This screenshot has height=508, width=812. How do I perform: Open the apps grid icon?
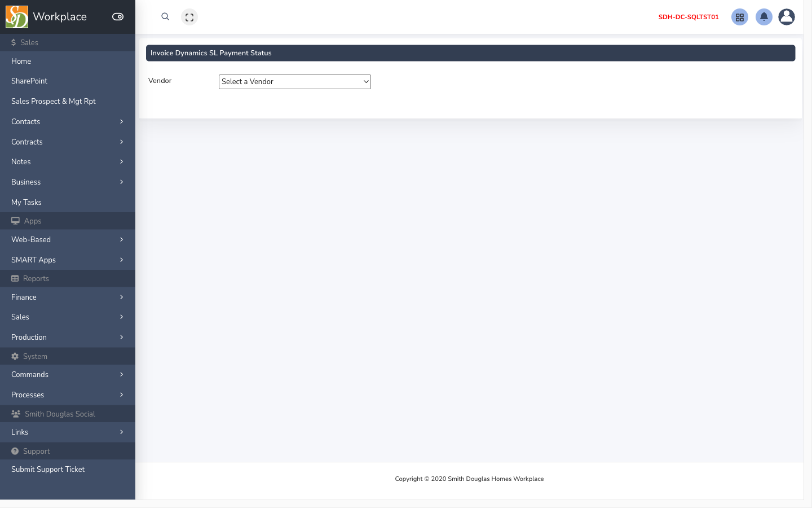pos(740,17)
